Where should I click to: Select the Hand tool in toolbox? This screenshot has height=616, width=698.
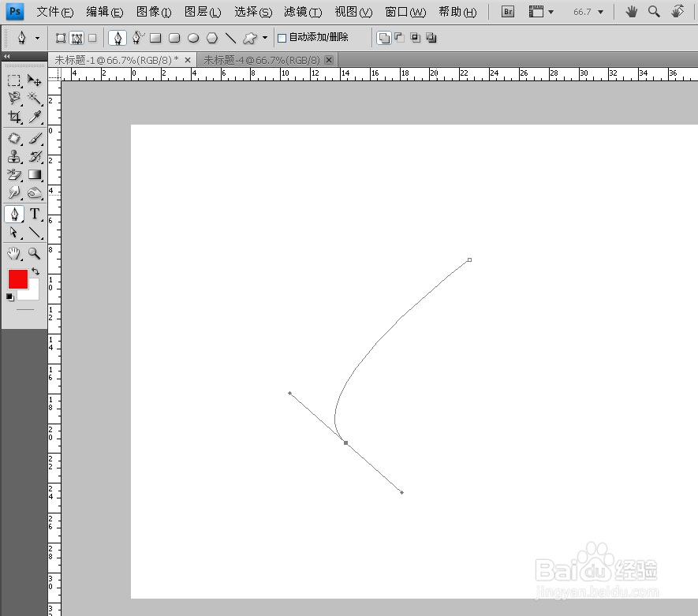(x=13, y=254)
